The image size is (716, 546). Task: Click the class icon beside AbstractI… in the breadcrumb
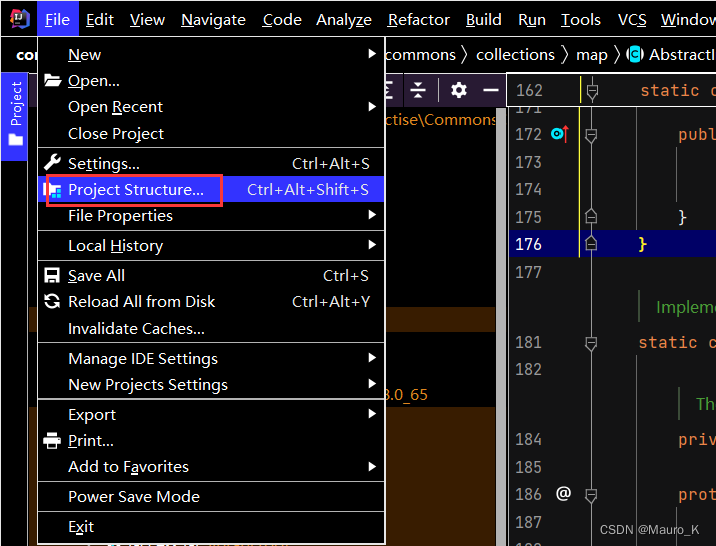pyautogui.click(x=634, y=55)
